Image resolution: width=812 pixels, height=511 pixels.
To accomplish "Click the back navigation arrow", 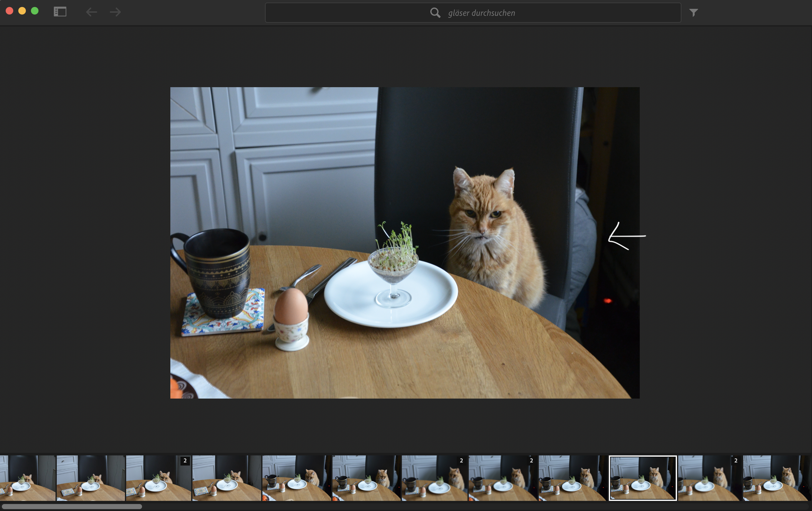I will coord(91,12).
